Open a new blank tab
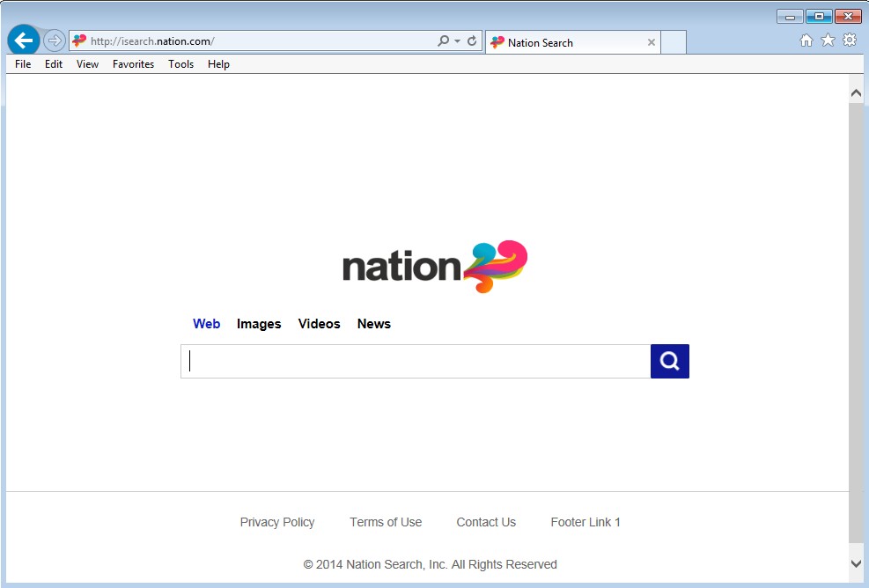This screenshot has height=588, width=869. click(x=674, y=42)
